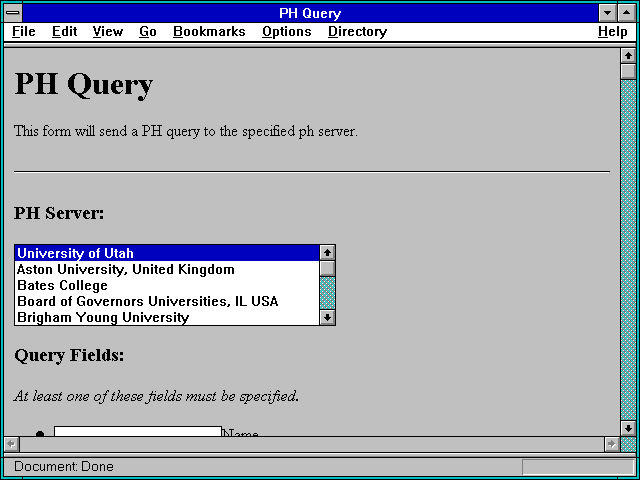Select University of Utah in server list
The height and width of the screenshot is (480, 640).
click(x=167, y=253)
